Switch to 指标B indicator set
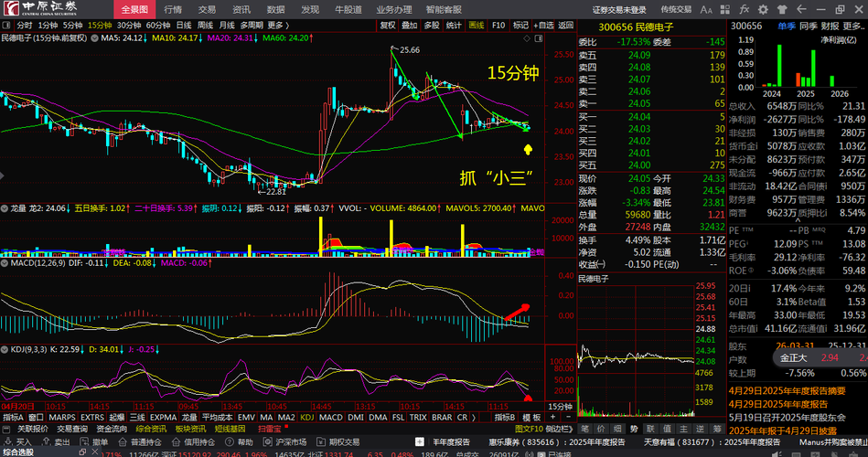The height and width of the screenshot is (457, 868). pyautogui.click(x=504, y=417)
